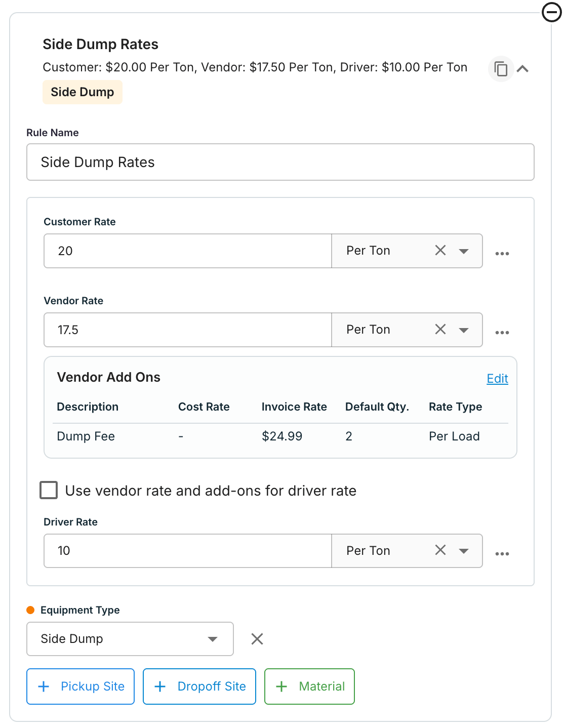
Task: Add a Pickup Site condition
Action: (x=80, y=686)
